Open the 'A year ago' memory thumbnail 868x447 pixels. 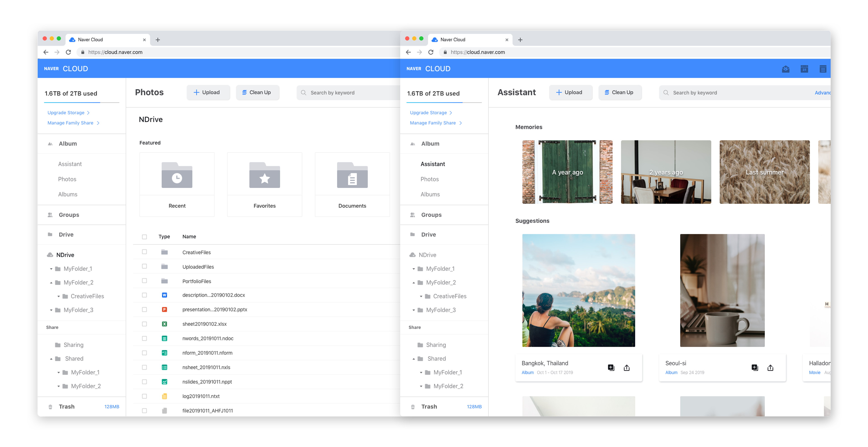(567, 172)
